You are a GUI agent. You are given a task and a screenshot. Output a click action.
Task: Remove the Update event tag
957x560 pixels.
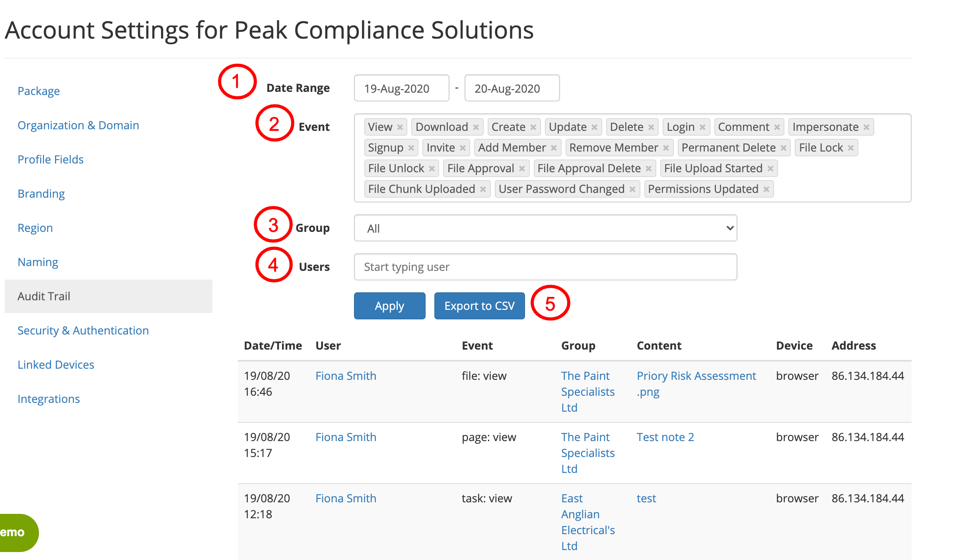[x=594, y=127]
